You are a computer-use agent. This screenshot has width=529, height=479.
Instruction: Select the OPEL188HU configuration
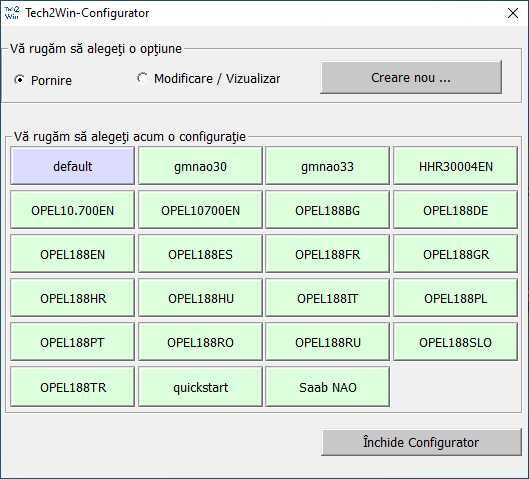coord(200,298)
